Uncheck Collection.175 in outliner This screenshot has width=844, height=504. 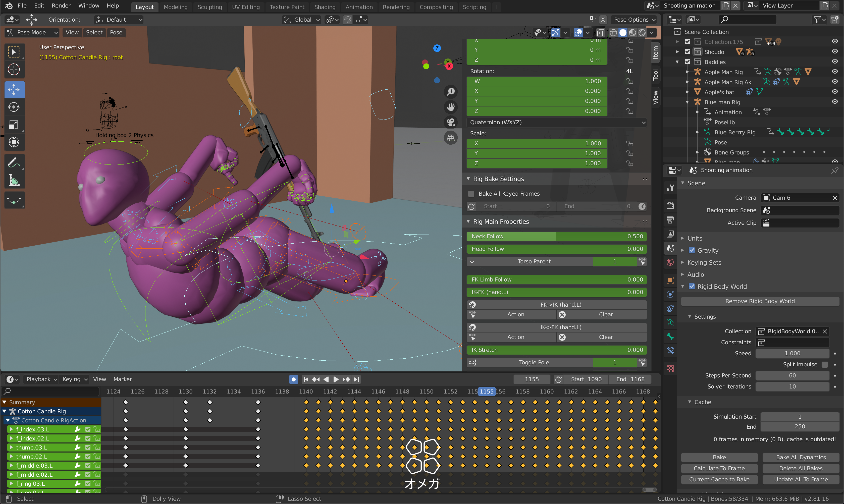pyautogui.click(x=688, y=42)
